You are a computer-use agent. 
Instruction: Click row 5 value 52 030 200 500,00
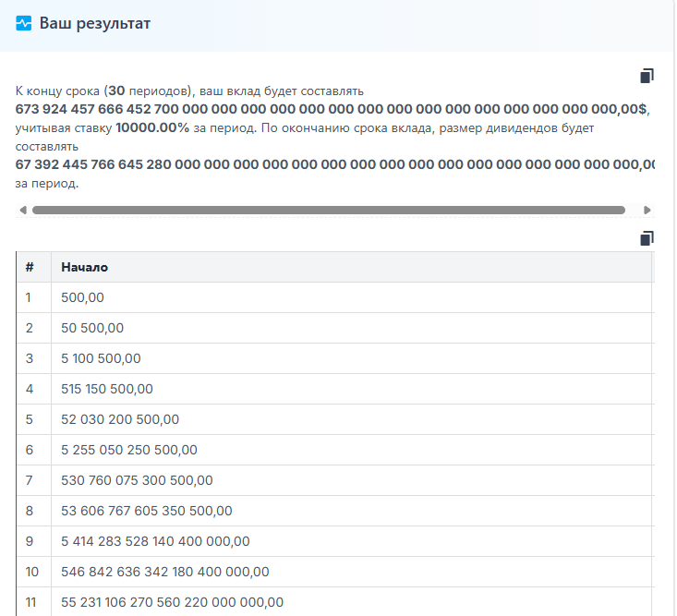(x=120, y=419)
